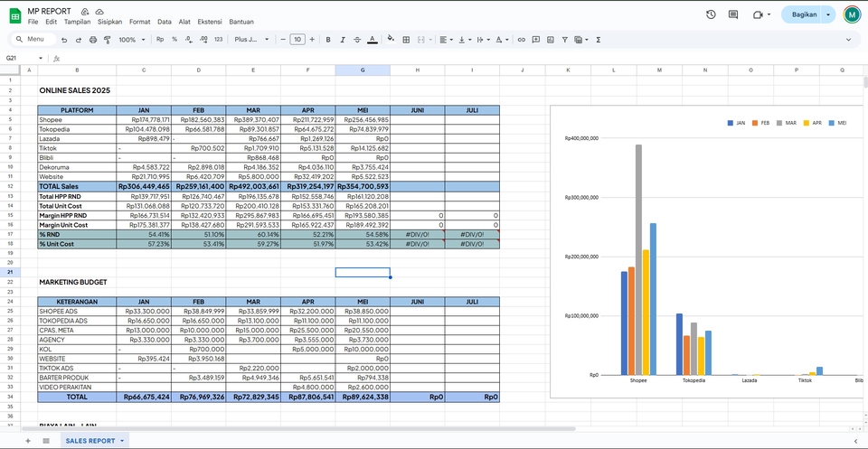Click the insert link icon

coord(521,40)
